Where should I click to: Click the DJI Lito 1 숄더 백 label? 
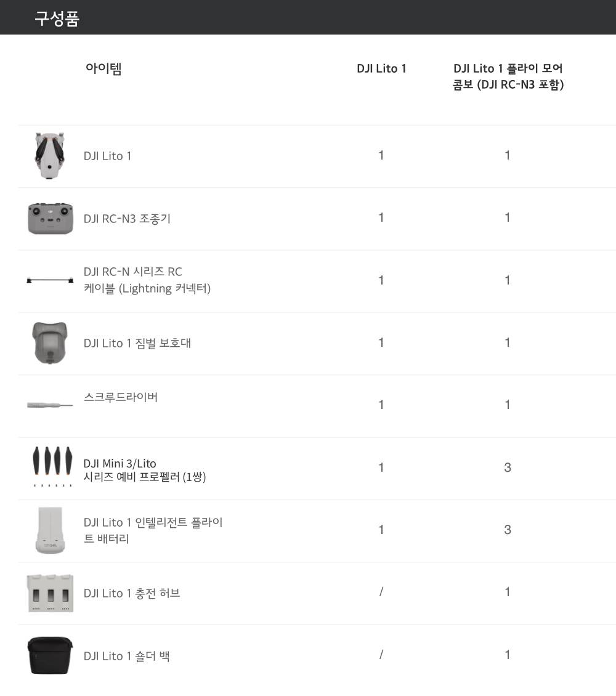pyautogui.click(x=127, y=656)
